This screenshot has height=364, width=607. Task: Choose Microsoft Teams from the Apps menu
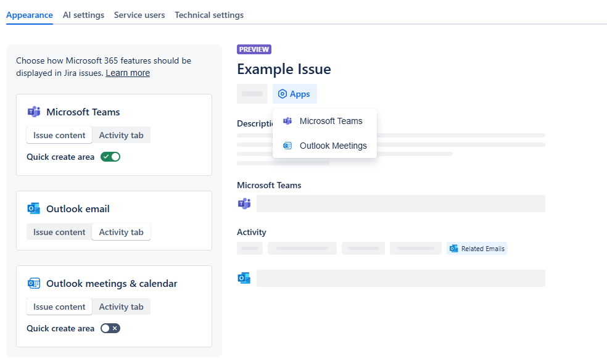331,121
